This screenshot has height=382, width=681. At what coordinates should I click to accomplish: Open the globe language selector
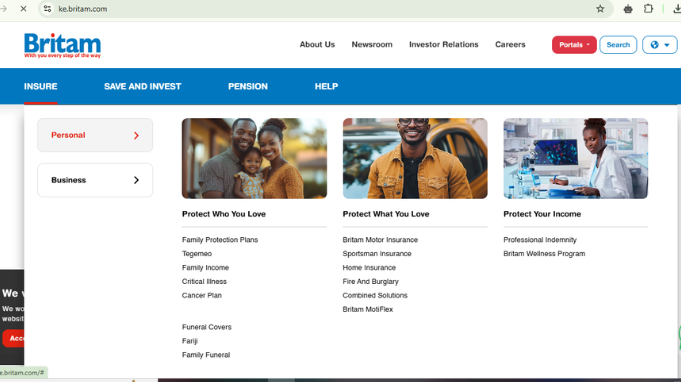pos(659,45)
